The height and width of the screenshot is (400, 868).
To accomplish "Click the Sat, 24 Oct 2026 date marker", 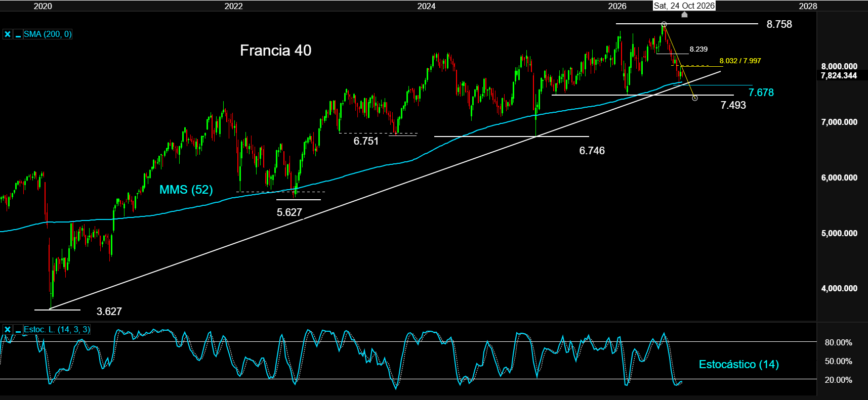I will pyautogui.click(x=684, y=6).
